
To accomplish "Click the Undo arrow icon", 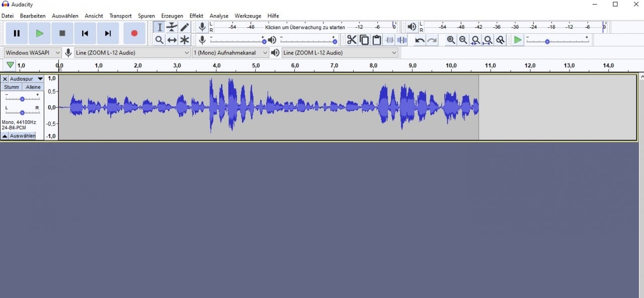I will [420, 40].
